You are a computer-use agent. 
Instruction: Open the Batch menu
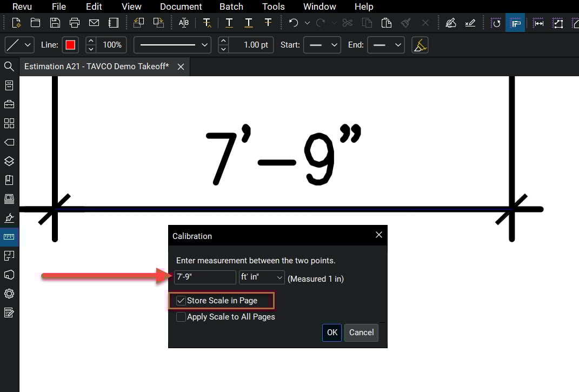coord(231,6)
